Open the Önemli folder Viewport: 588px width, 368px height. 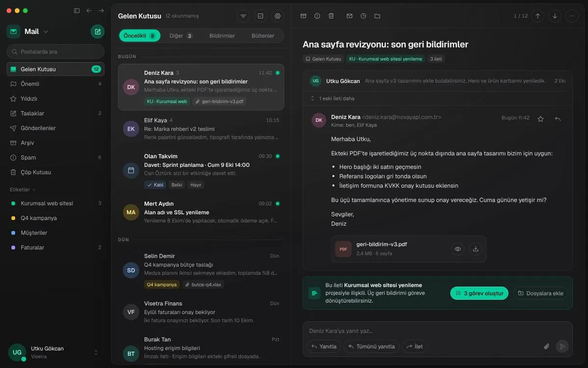(55, 84)
